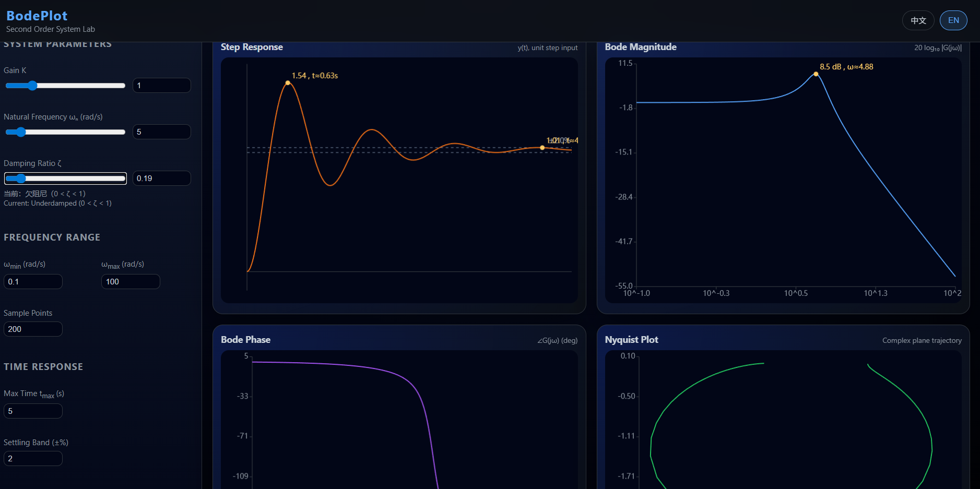Select the Max Time tmax input
980x489 pixels.
click(x=33, y=411)
